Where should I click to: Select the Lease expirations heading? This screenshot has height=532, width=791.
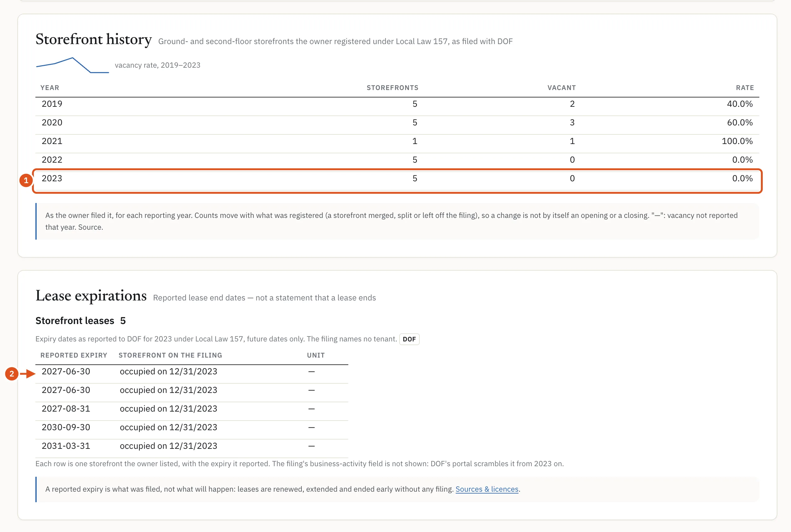tap(91, 296)
